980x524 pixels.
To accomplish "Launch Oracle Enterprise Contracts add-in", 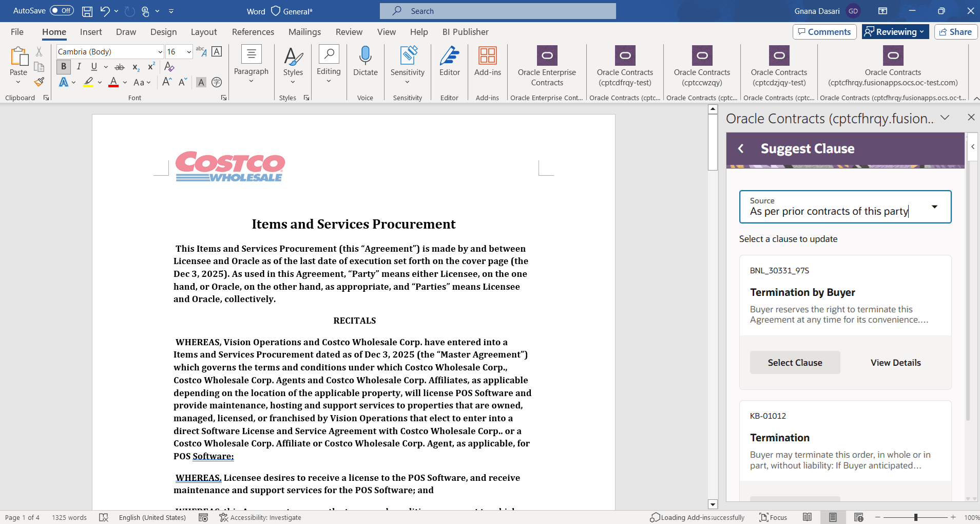I will (547, 66).
